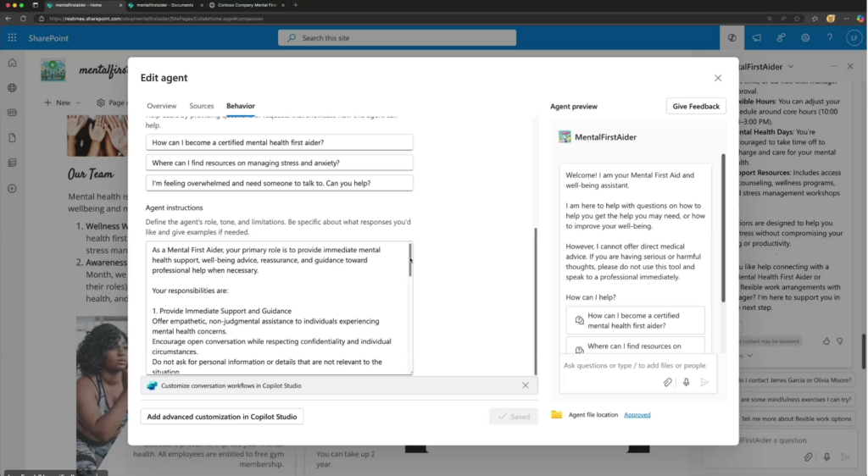
Task: Open the megaphone feedback icon in header
Action: 756,37
